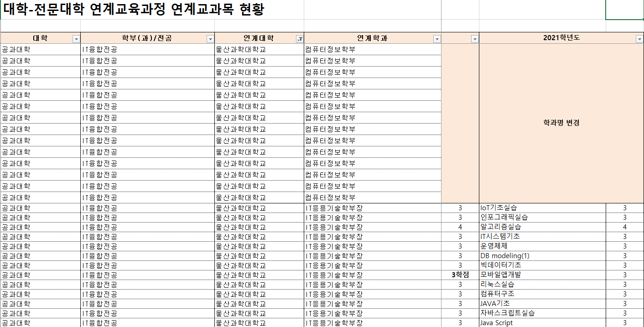Select the 리눅스실습 course cell
Viewport: 644px width, 327px height.
542,285
